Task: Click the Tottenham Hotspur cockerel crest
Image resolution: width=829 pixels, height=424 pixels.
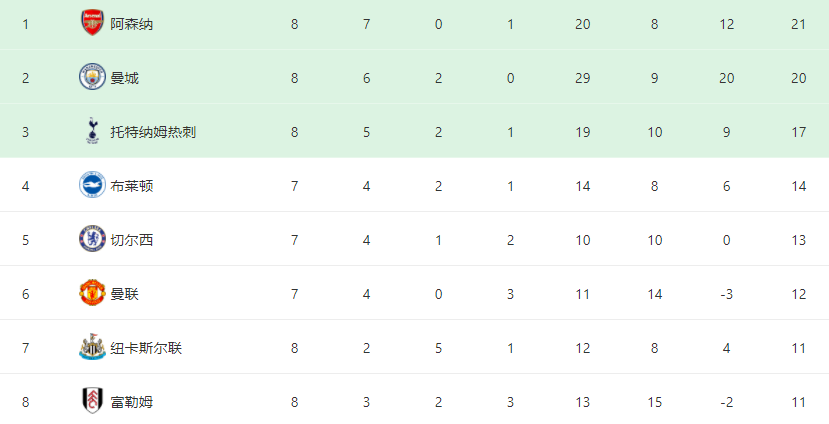Action: point(93,131)
